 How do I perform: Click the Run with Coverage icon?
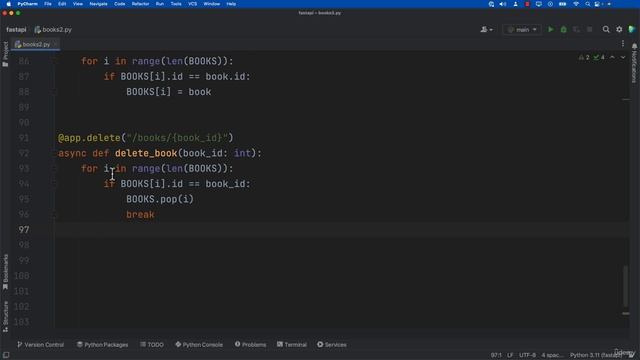(576, 29)
